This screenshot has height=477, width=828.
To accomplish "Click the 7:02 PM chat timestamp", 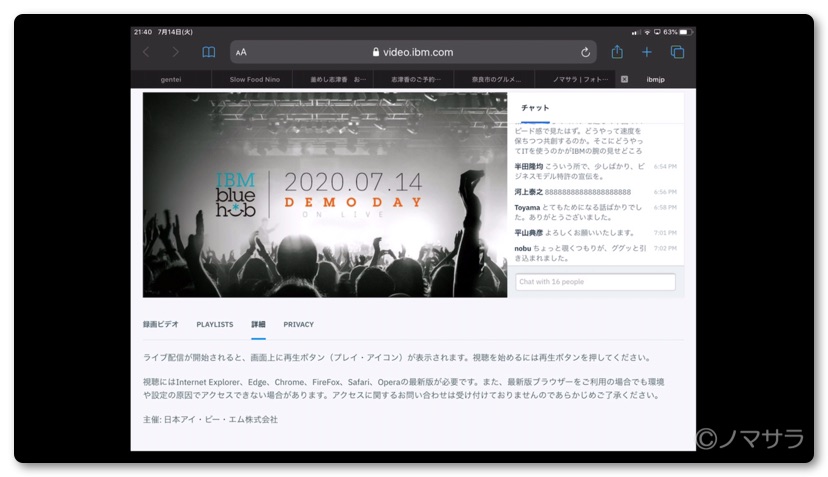I will click(x=665, y=248).
